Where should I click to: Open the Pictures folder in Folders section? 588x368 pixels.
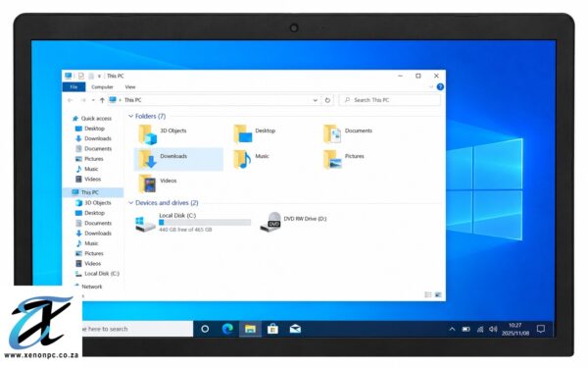coord(344,159)
